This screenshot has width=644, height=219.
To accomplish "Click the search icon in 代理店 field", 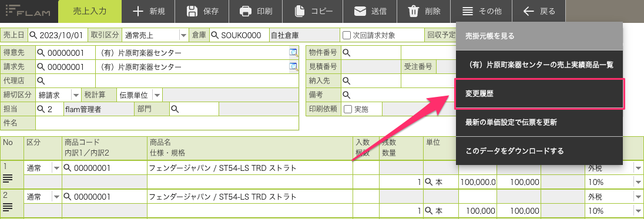I will tap(41, 80).
